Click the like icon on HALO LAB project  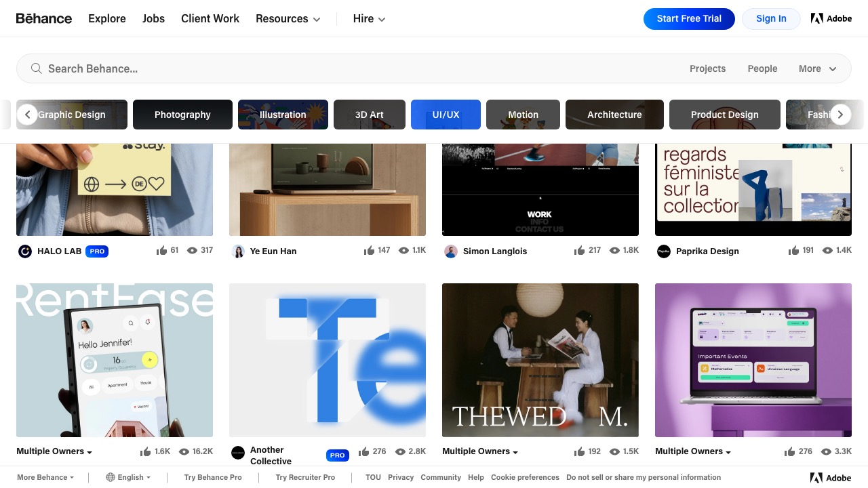[161, 250]
